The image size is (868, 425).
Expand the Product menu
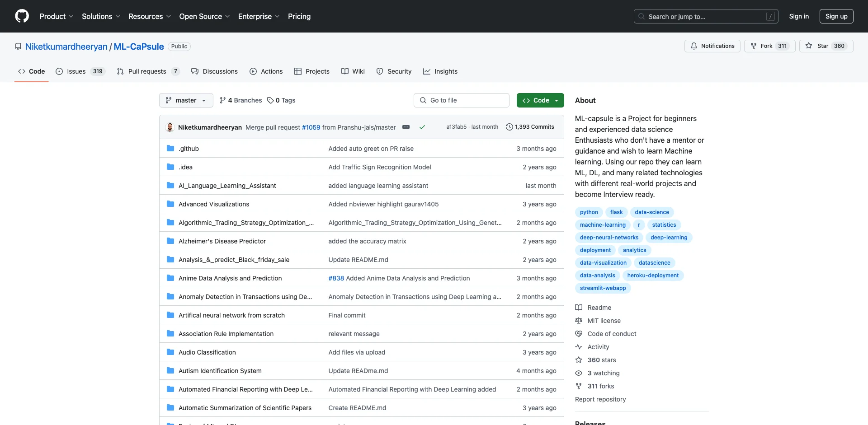pos(57,16)
